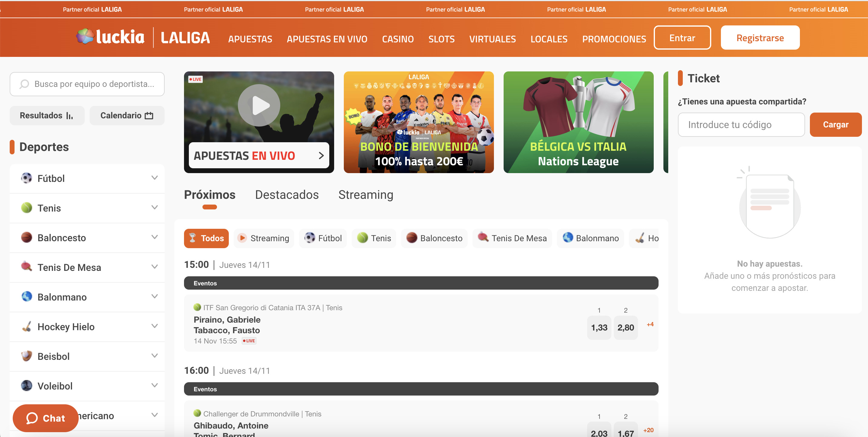Screen dimensions: 868x437
Task: Click the Luckia logo
Action: tap(110, 37)
